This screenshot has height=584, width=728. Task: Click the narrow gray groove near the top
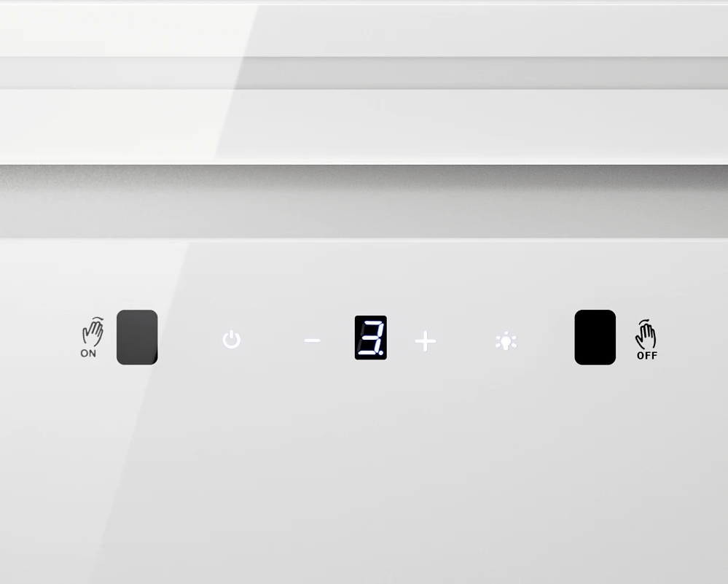point(364,74)
